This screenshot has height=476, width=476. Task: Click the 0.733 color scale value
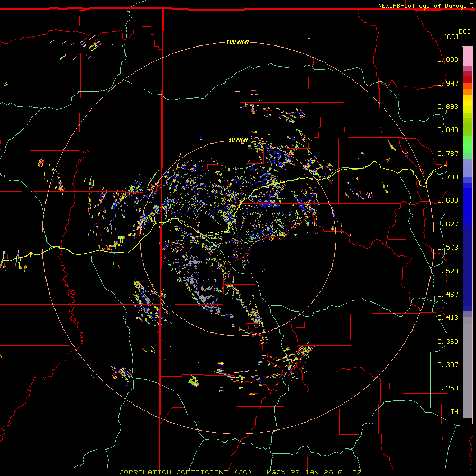(448, 177)
